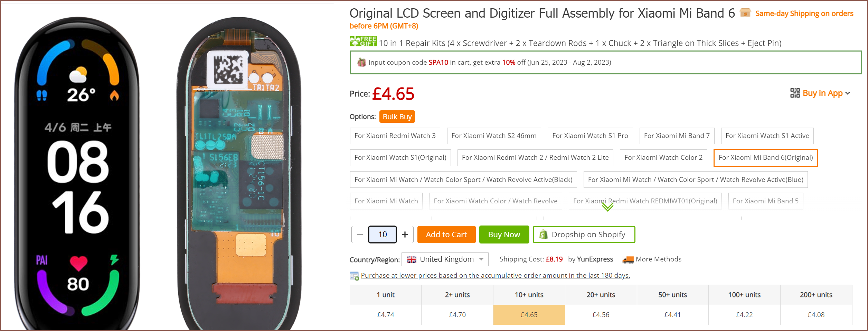Click the free gift badge icon
This screenshot has width=868, height=331.
click(x=363, y=42)
